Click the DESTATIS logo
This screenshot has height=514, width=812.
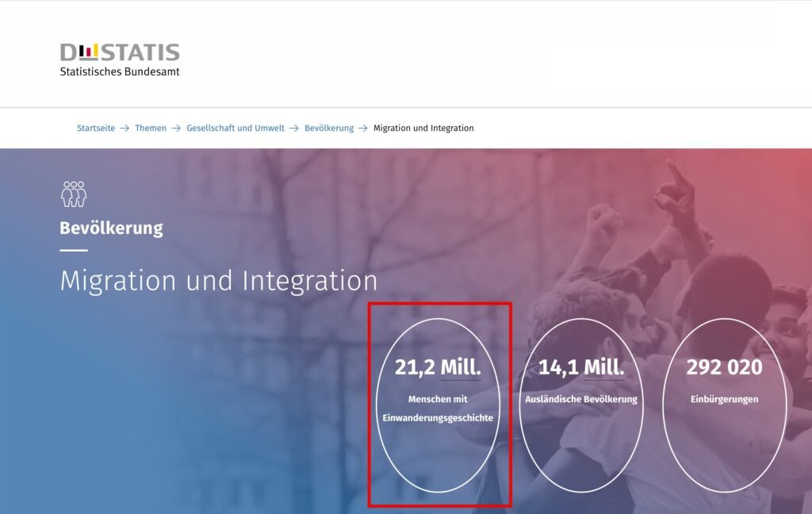120,52
